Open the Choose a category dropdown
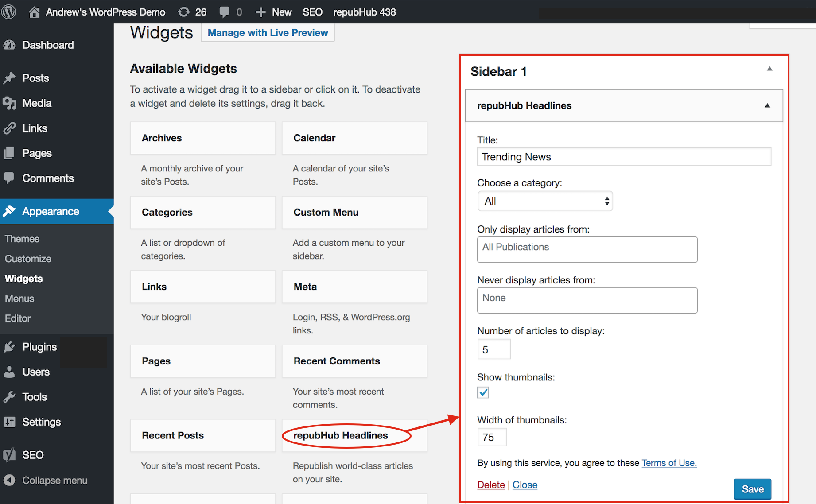 (545, 201)
